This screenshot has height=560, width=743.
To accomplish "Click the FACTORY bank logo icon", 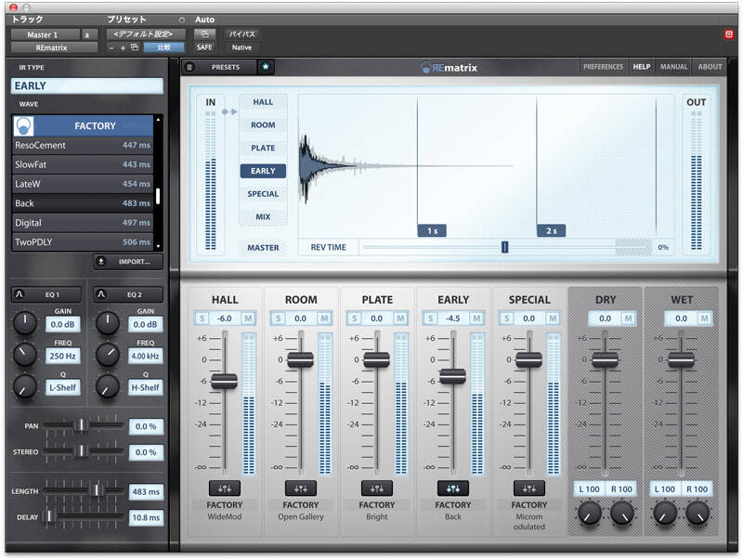I will [24, 126].
